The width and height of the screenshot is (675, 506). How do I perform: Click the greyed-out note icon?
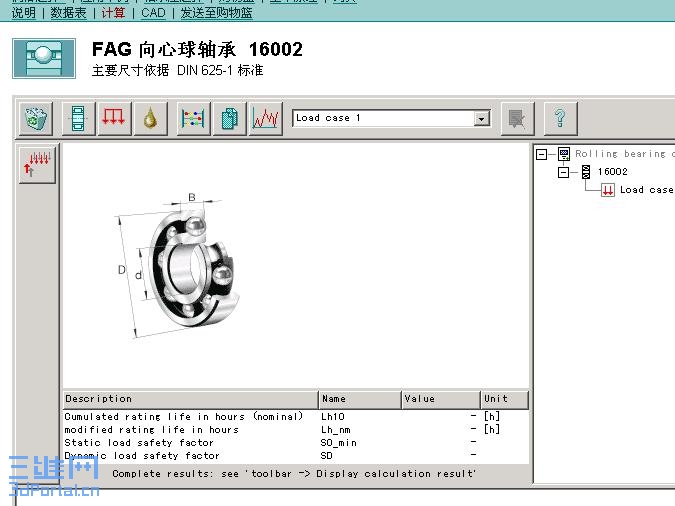pos(518,118)
